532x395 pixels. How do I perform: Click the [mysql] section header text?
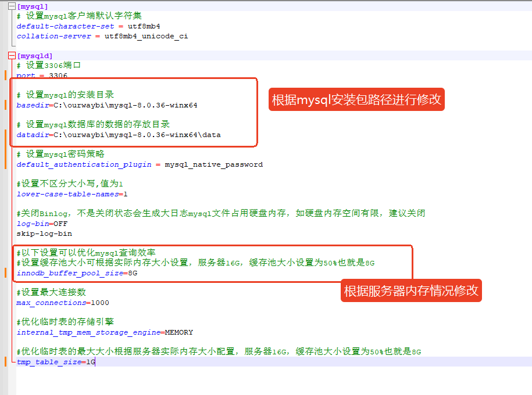pos(33,6)
